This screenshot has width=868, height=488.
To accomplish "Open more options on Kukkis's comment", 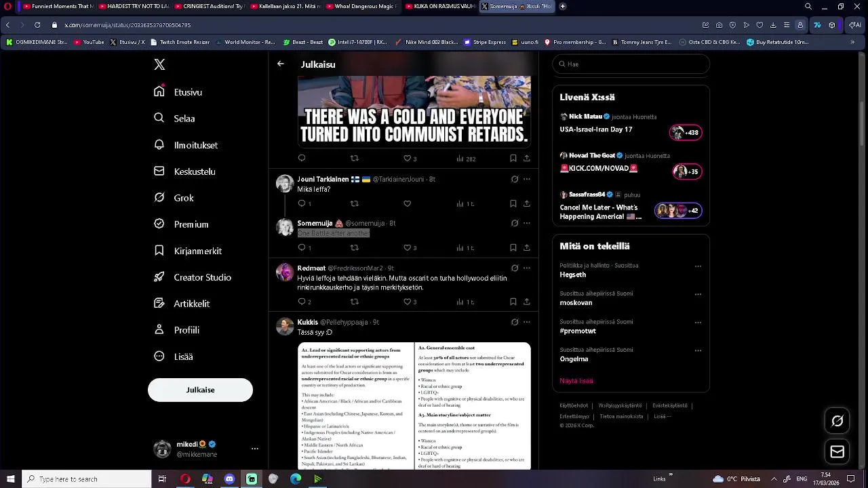I will (x=526, y=322).
